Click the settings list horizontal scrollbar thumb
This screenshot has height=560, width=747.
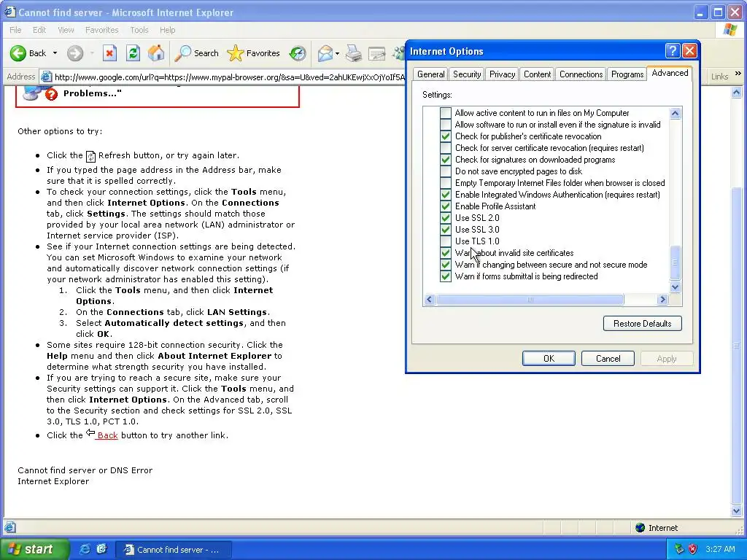[530, 300]
